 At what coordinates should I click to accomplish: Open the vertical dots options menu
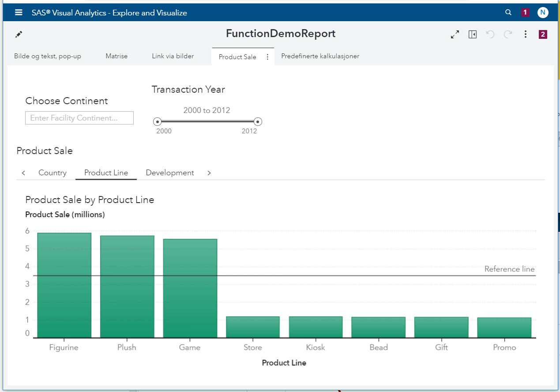[x=526, y=34]
